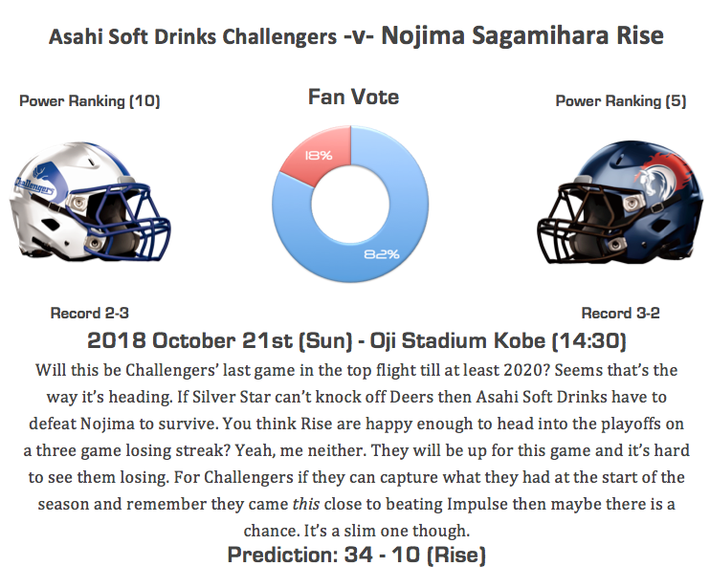Click the horse logo on Rise helmet
The width and height of the screenshot is (710, 588).
coord(662,176)
